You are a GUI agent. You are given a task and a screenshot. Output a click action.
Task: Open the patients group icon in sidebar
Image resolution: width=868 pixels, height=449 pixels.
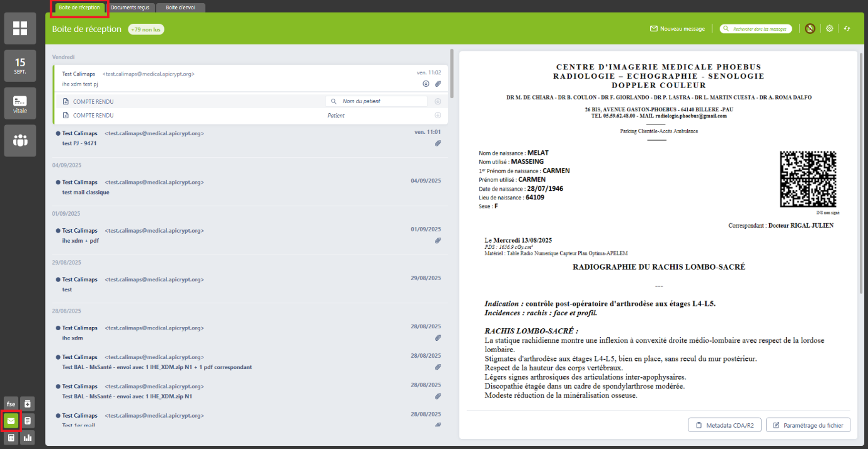20,140
